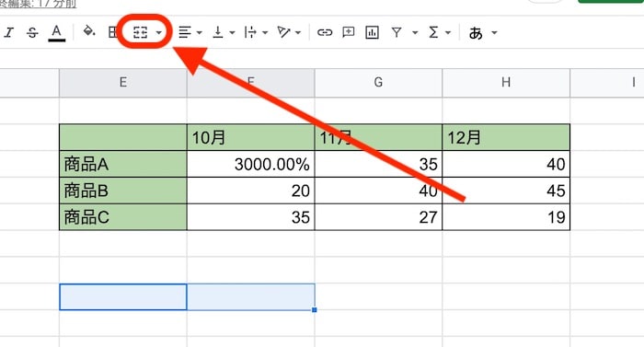644x347 pixels.
Task: Select column F header
Action: tap(250, 83)
